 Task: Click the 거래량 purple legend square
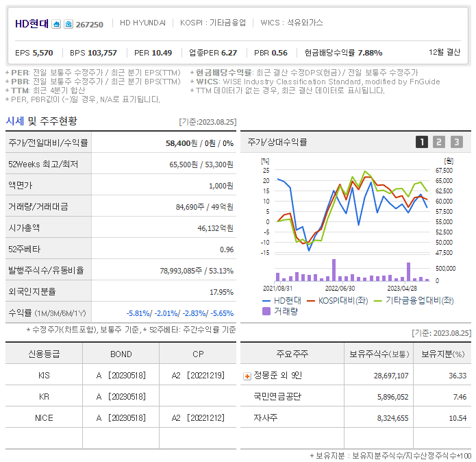tap(266, 311)
